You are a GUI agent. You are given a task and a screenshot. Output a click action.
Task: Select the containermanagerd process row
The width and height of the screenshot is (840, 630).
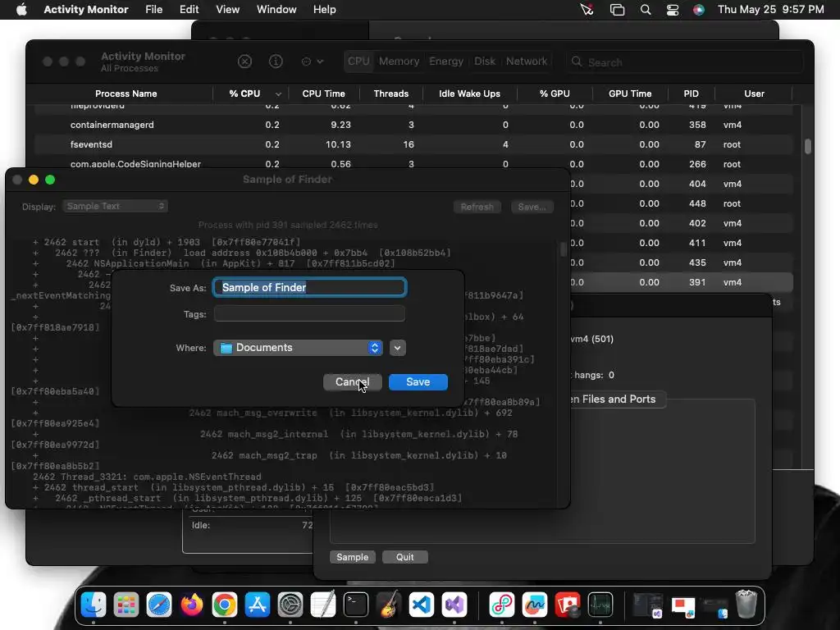click(x=413, y=125)
